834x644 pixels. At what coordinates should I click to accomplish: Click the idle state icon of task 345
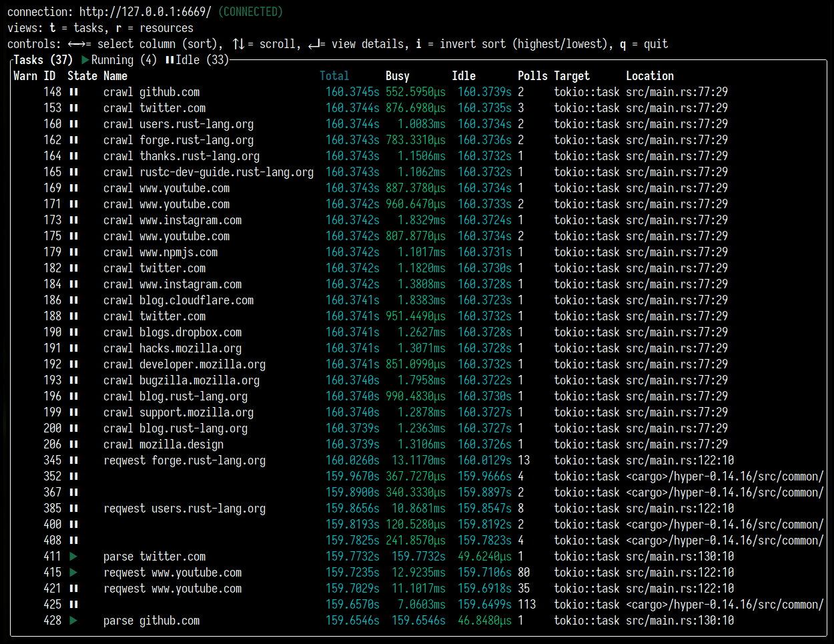[73, 460]
